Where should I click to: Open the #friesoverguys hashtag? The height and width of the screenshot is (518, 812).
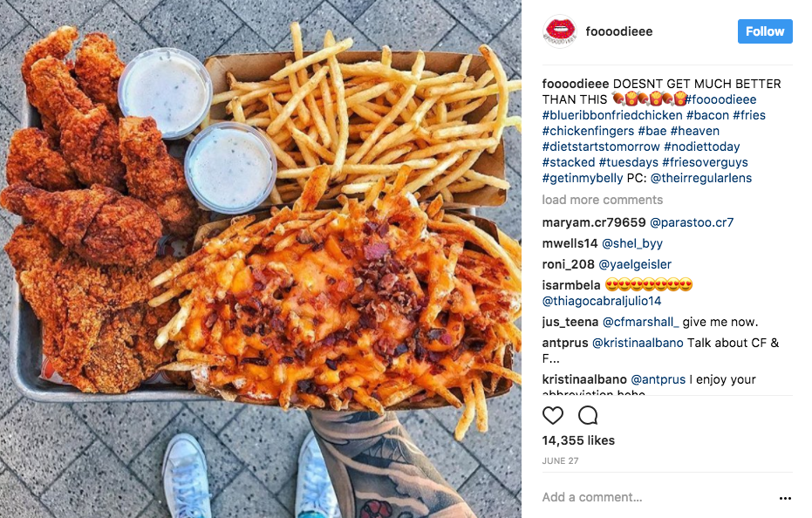point(705,162)
